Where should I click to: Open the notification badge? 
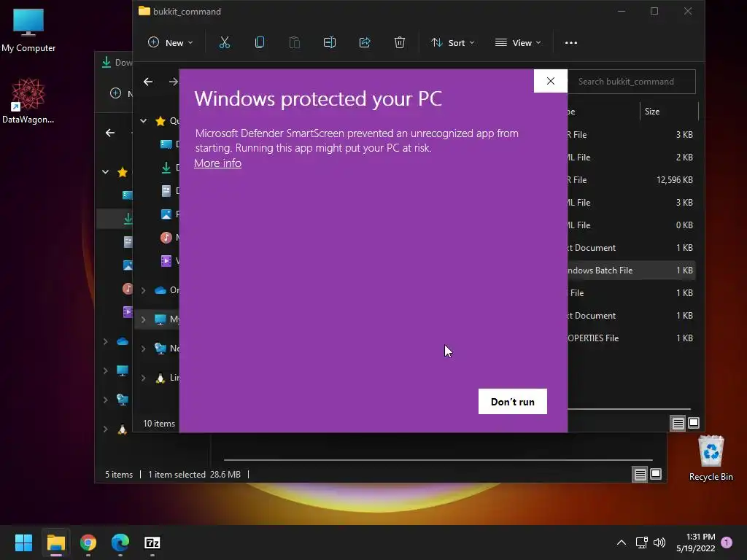point(727,542)
